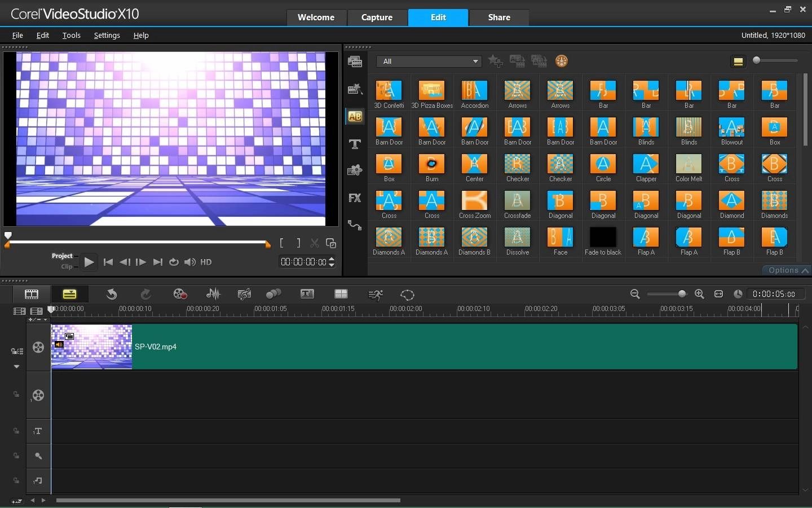Viewport: 812px width, 508px height.
Task: Toggle Repeat playback button
Action: 174,262
